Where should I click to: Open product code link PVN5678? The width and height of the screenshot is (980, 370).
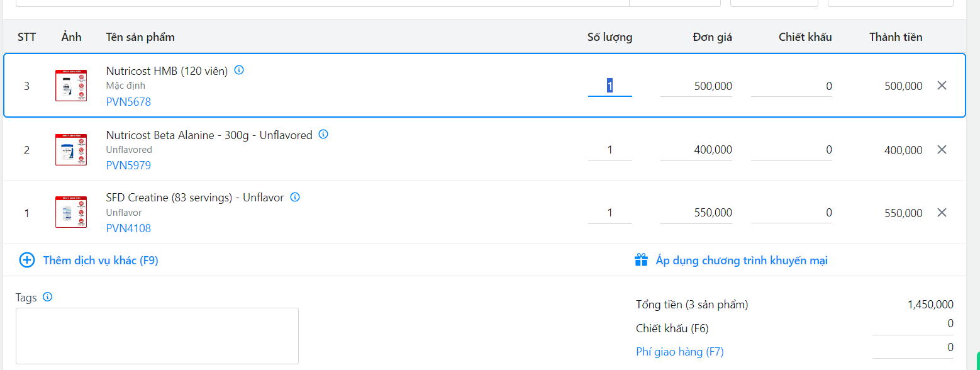click(128, 102)
